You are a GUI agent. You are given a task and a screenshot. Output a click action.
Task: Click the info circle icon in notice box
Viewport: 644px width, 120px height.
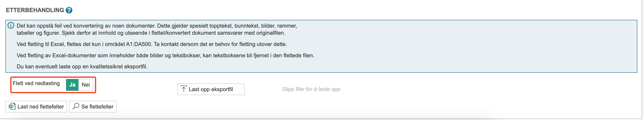11,26
